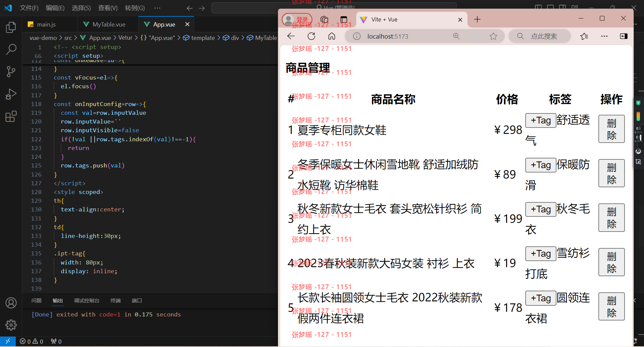Viewport: 644px width, 347px height.
Task: Open the Manage gear menu
Action: pyautogui.click(x=11, y=325)
